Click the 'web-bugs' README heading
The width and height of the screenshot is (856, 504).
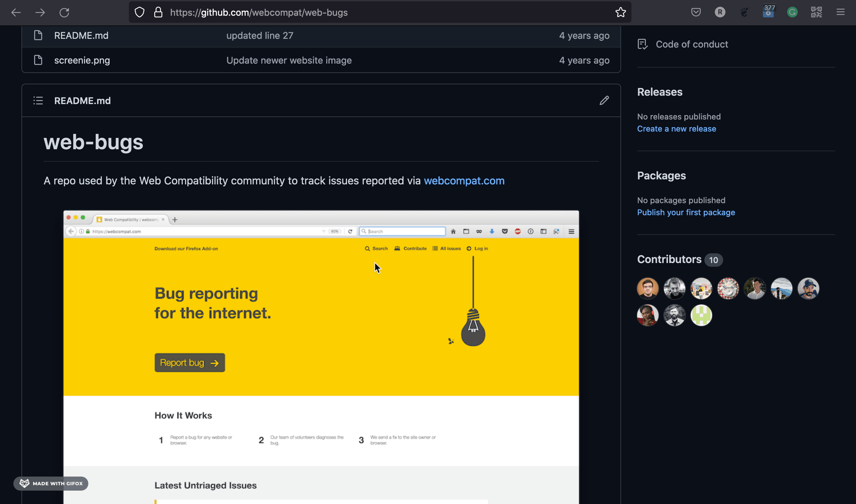tap(93, 142)
